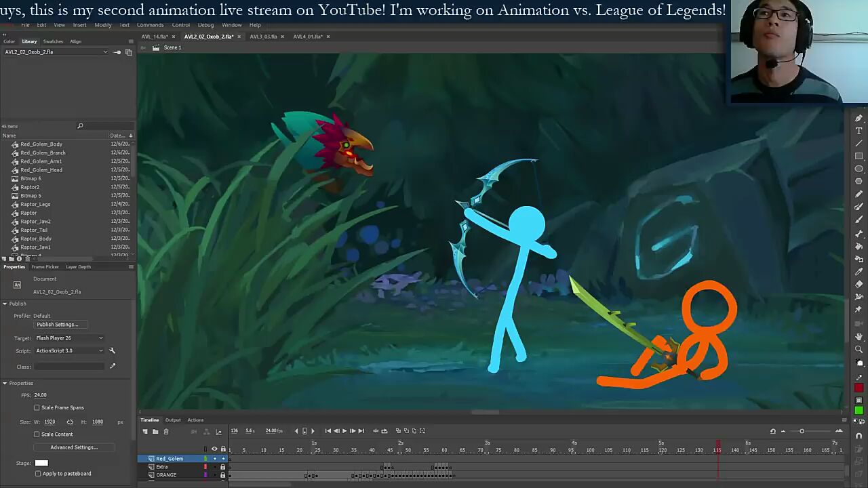Open the Target Flash Player dropdown

pyautogui.click(x=69, y=338)
